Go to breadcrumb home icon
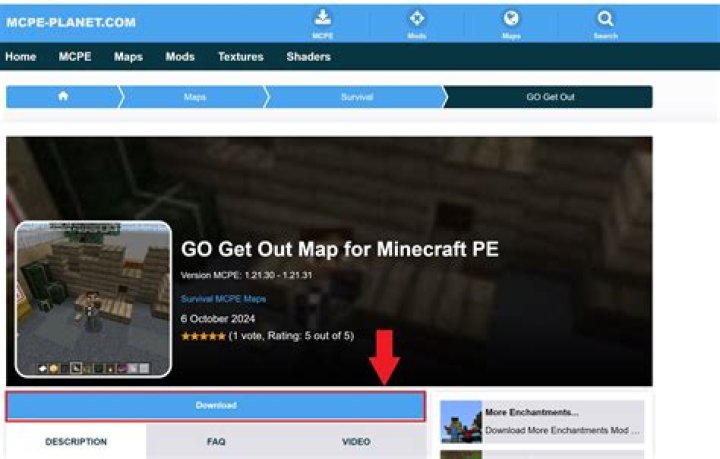720x459 pixels. [x=63, y=96]
